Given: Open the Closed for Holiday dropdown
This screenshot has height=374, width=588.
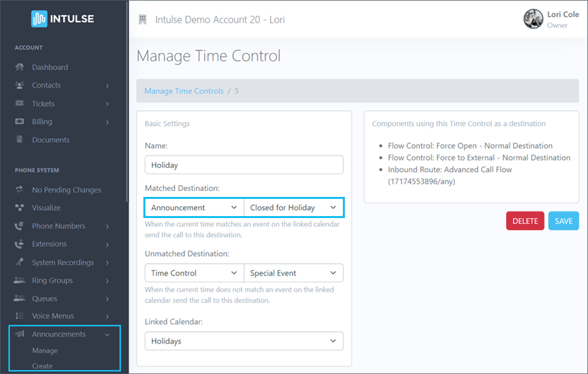Looking at the screenshot, I should pos(293,207).
